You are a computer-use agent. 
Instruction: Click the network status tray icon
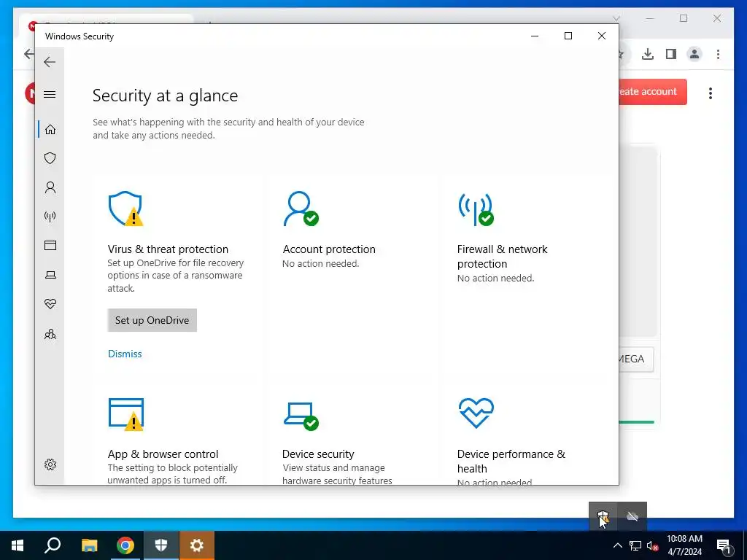tap(635, 545)
